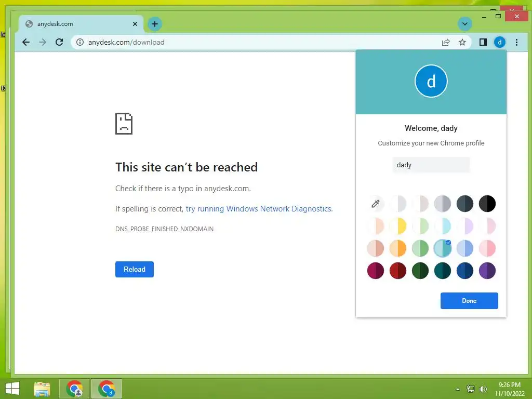This screenshot has width=532, height=399.
Task: Click the blue Reload button
Action: click(x=135, y=270)
